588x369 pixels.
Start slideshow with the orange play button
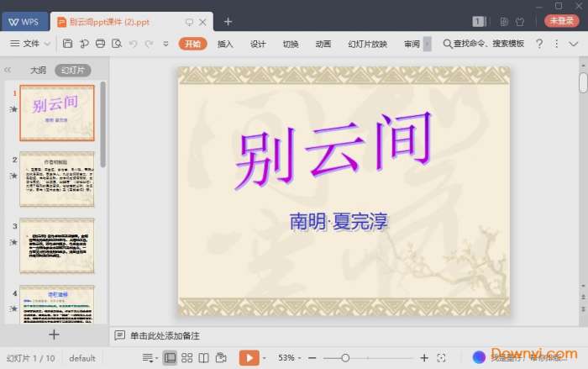pos(249,358)
